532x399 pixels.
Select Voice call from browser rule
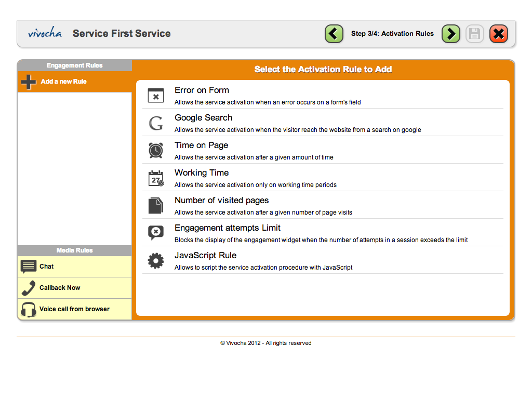coord(74,309)
